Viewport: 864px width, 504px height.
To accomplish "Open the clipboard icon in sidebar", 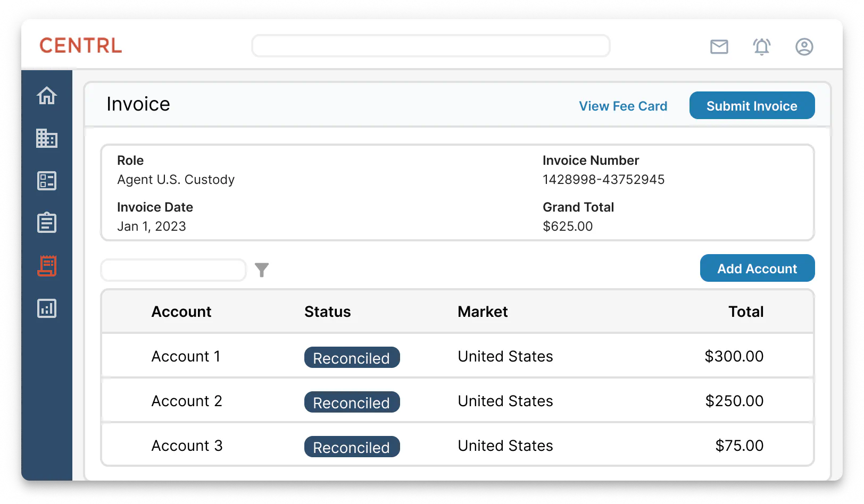I will (47, 223).
